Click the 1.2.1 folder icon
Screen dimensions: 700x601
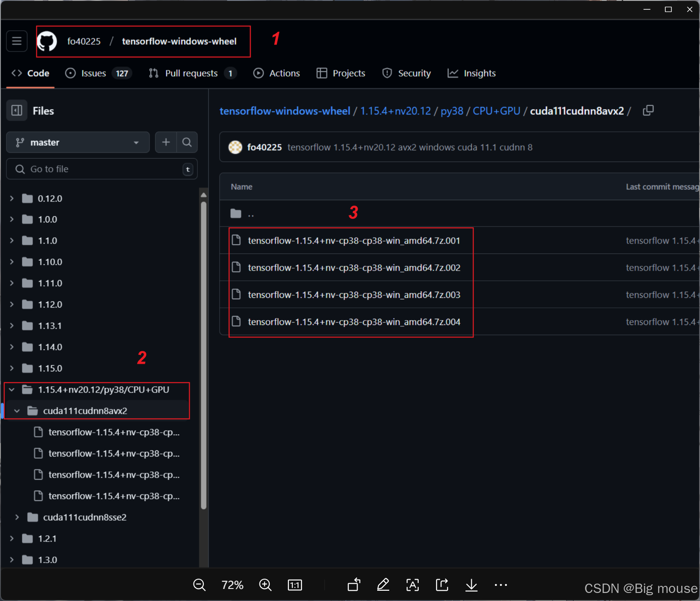(28, 539)
